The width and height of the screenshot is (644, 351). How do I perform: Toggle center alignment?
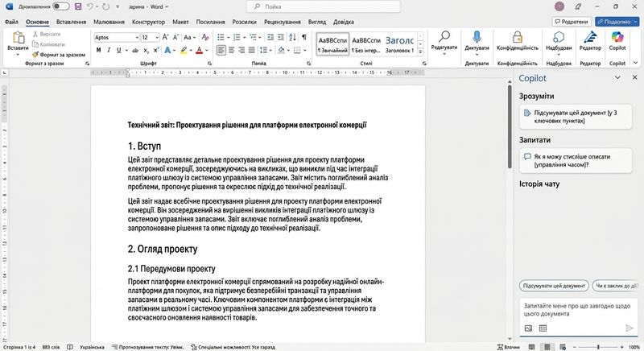coord(232,50)
